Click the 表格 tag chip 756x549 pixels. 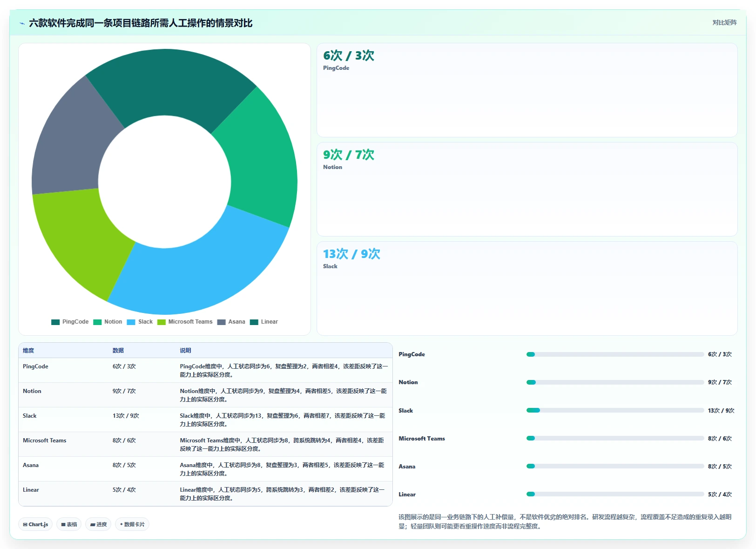click(69, 524)
